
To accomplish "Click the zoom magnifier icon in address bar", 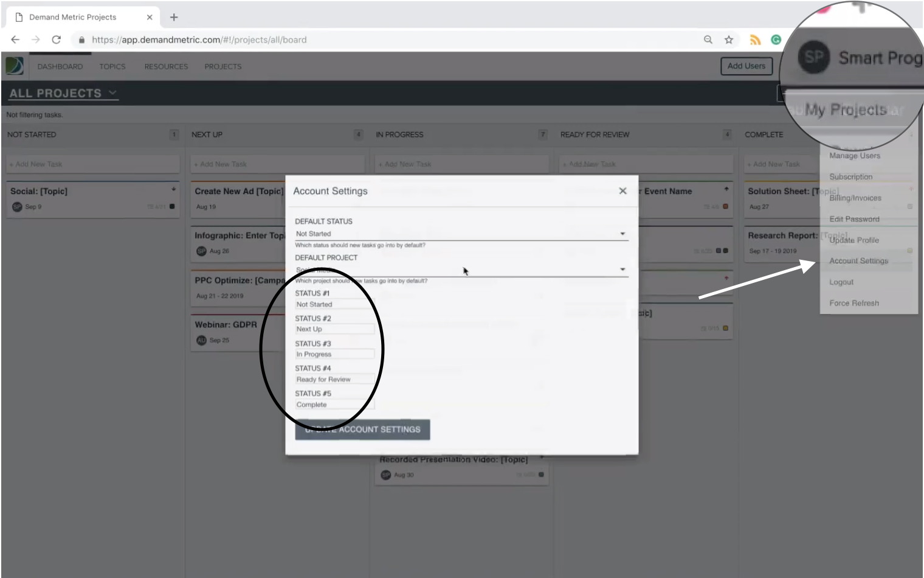I will coord(708,40).
